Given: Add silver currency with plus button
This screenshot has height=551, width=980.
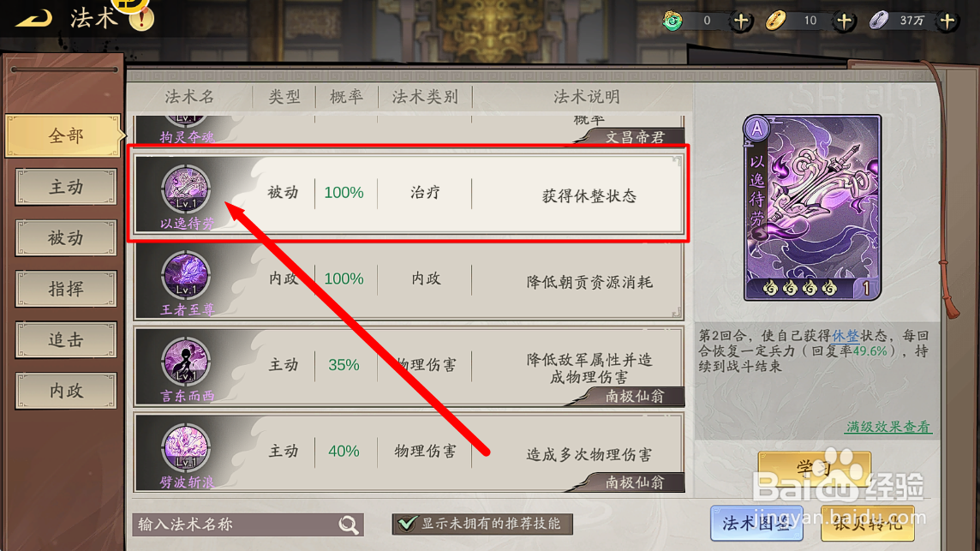Looking at the screenshot, I should point(947,21).
